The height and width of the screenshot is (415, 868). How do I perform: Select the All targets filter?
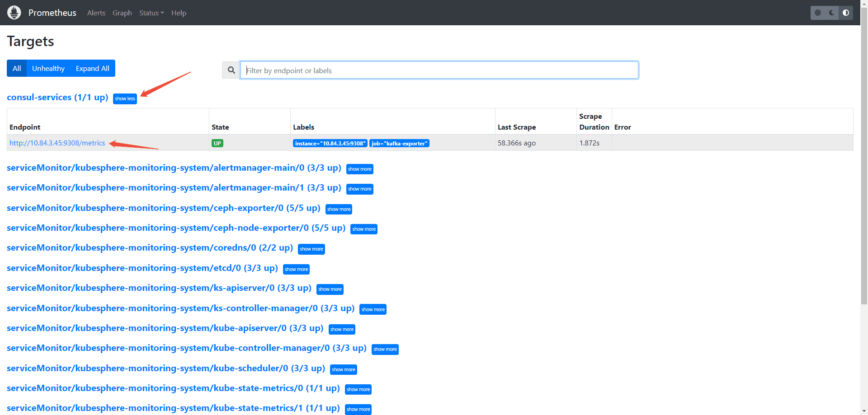point(17,68)
